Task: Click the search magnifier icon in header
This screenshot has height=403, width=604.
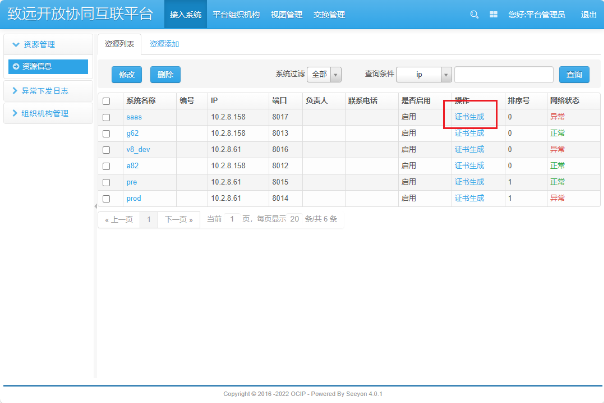Action: pyautogui.click(x=474, y=15)
